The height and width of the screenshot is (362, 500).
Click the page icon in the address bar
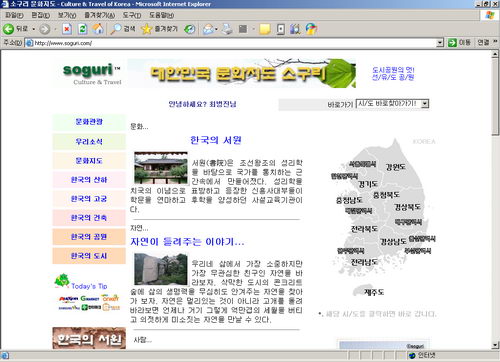tap(29, 43)
